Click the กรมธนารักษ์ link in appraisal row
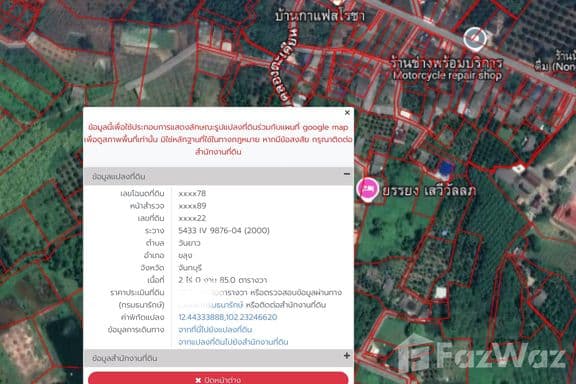The image size is (576, 384). pos(226,305)
